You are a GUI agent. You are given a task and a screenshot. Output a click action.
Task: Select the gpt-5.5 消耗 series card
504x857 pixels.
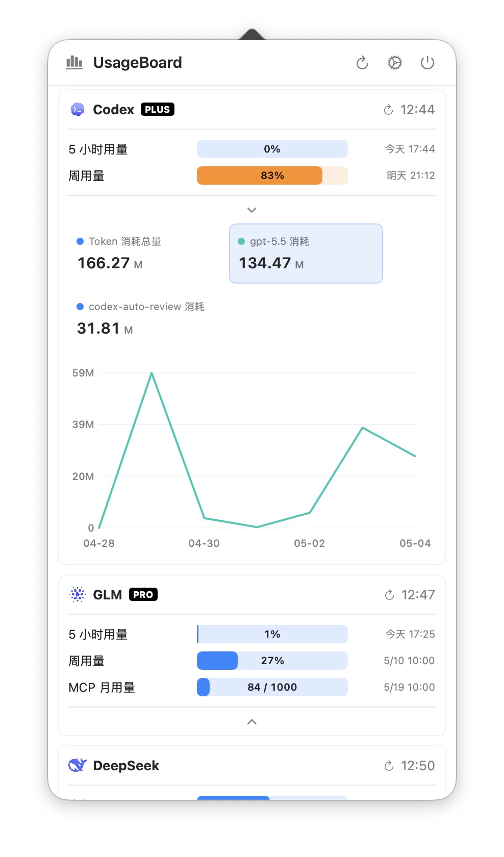pyautogui.click(x=306, y=254)
